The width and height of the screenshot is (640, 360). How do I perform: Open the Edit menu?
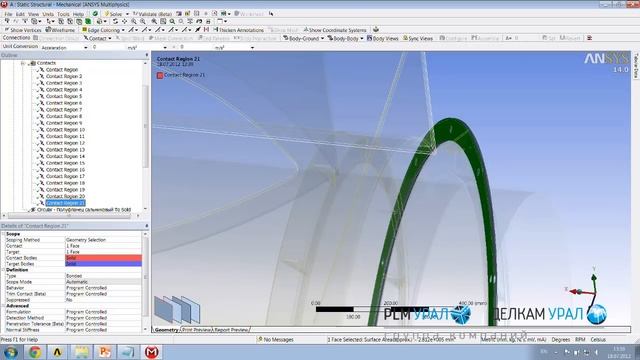pyautogui.click(x=20, y=14)
